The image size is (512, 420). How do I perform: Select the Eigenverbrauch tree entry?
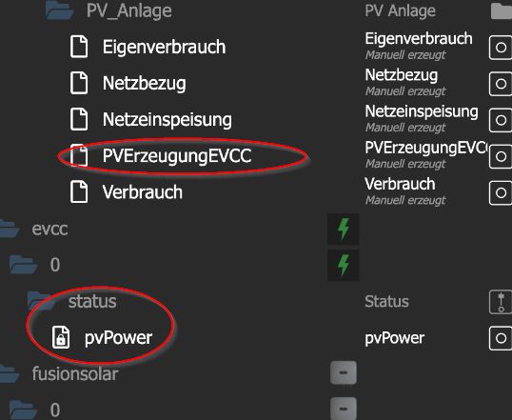[164, 47]
